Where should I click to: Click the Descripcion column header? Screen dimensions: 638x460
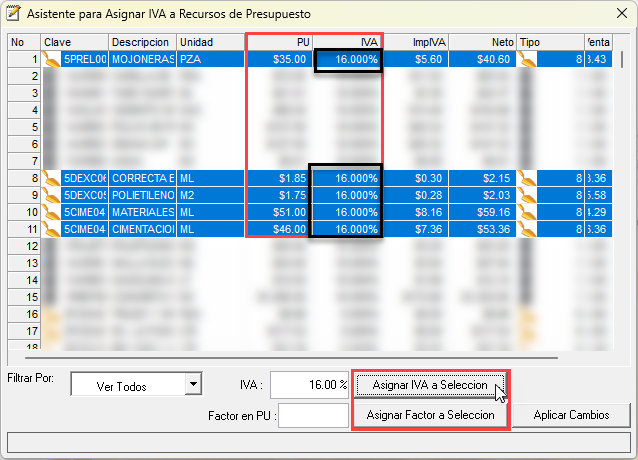pos(141,42)
